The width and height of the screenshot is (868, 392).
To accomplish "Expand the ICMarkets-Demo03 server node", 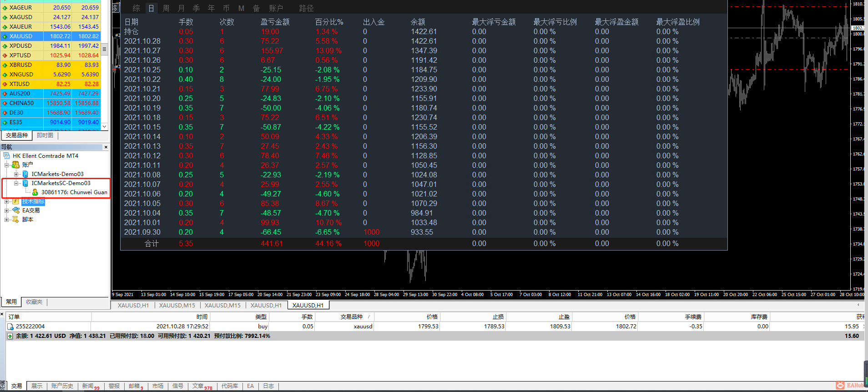I will coord(16,174).
